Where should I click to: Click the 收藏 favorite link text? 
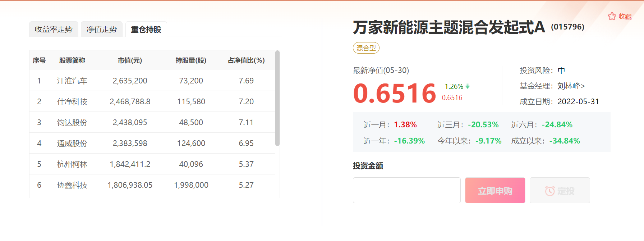625,17
